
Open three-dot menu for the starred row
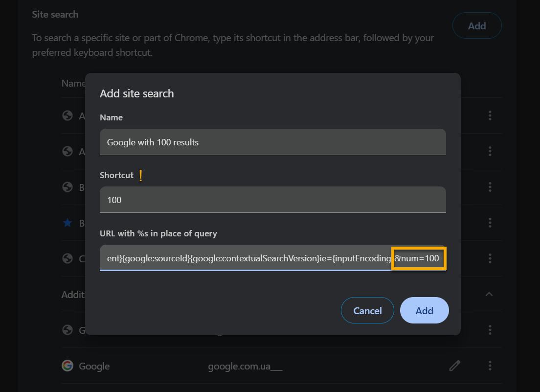(490, 223)
